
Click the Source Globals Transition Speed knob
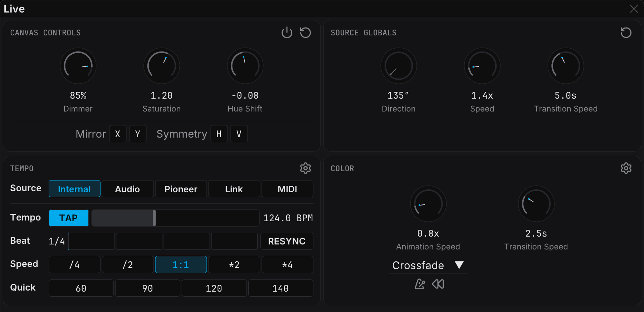tap(566, 66)
